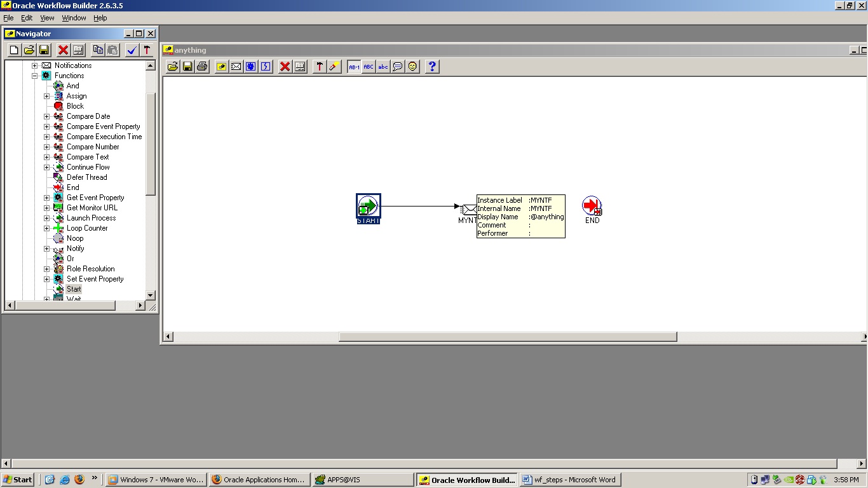Click New Notification envelope icon
The width and height of the screenshot is (868, 488).
coord(236,67)
